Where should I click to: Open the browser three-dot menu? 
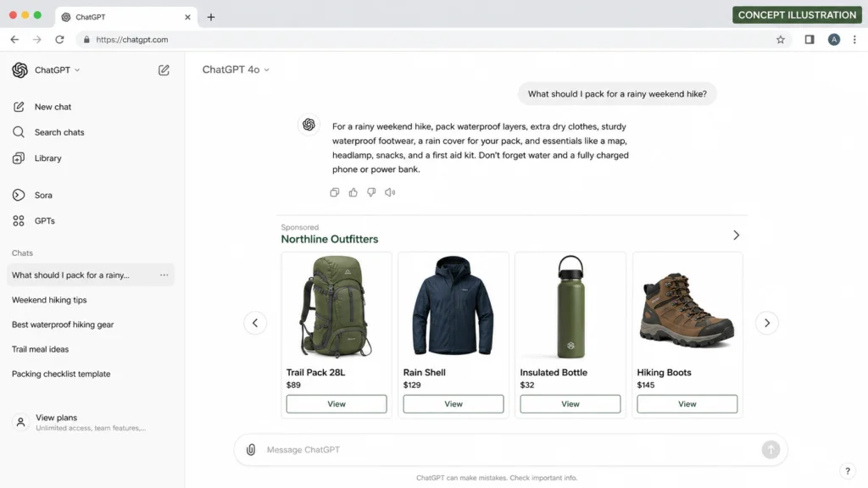point(854,39)
